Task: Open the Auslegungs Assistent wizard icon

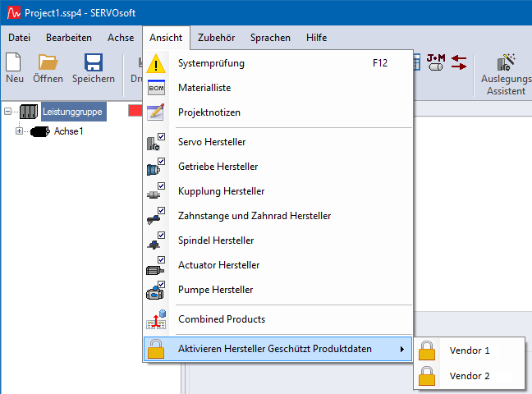Action: (x=505, y=63)
